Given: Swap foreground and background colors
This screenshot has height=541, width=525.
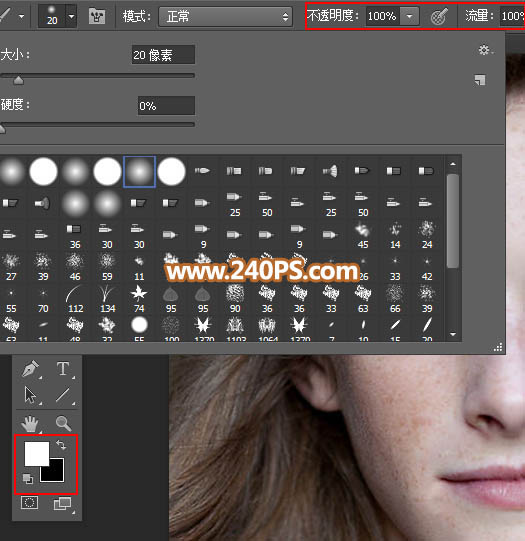Looking at the screenshot, I should coord(61,445).
